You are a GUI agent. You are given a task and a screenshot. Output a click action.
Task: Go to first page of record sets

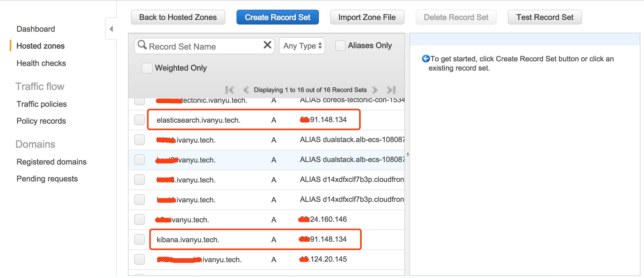230,90
